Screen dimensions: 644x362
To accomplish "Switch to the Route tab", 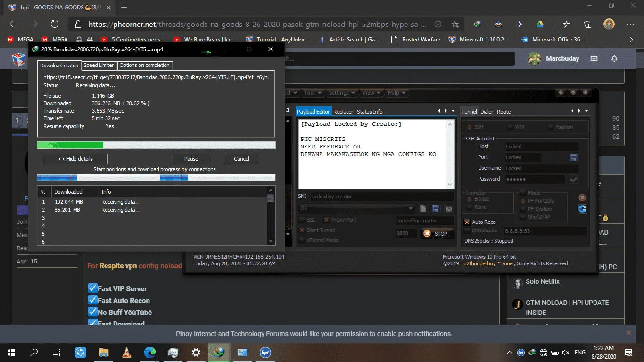I will pyautogui.click(x=504, y=112).
